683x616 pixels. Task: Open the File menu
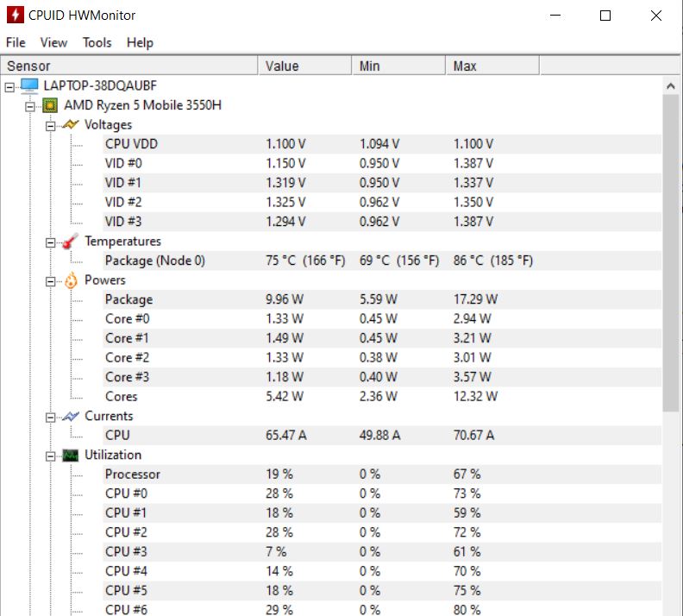pyautogui.click(x=16, y=42)
